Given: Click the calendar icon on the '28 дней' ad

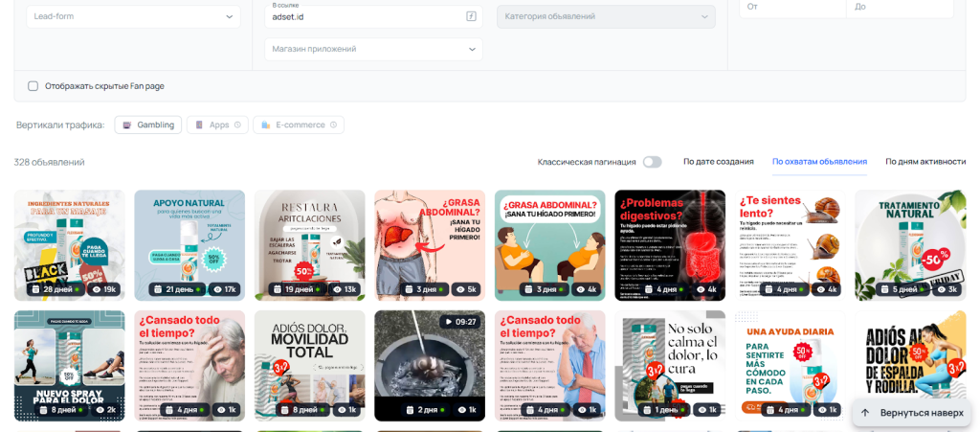Looking at the screenshot, I should (x=33, y=288).
